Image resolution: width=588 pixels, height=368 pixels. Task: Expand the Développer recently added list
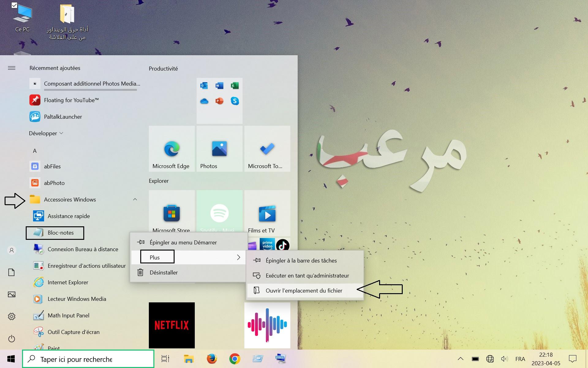(46, 133)
